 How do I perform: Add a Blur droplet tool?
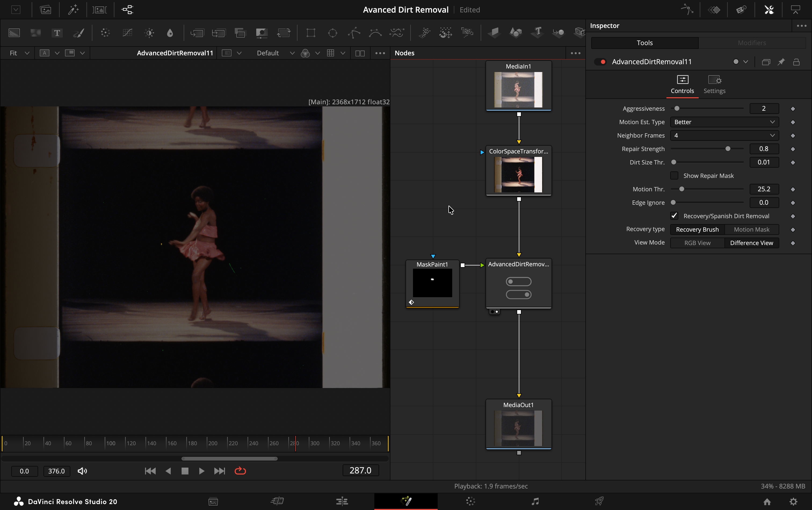[170, 33]
